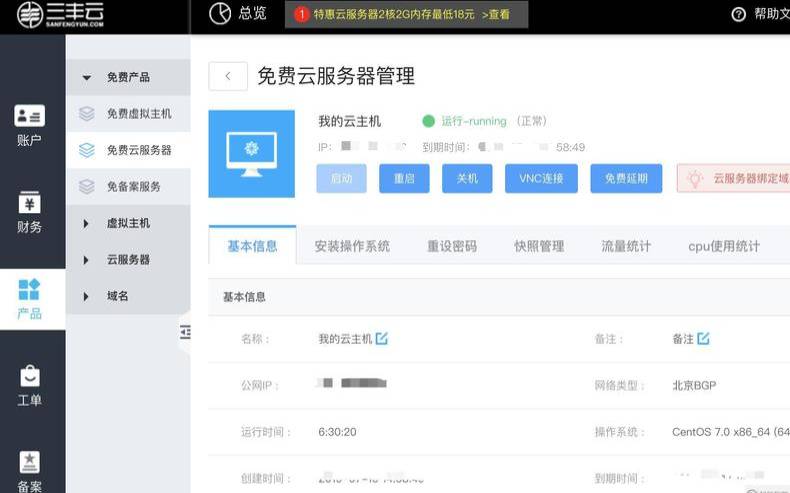Collapse the 免费产品 menu group
790x493 pixels.
coord(87,77)
